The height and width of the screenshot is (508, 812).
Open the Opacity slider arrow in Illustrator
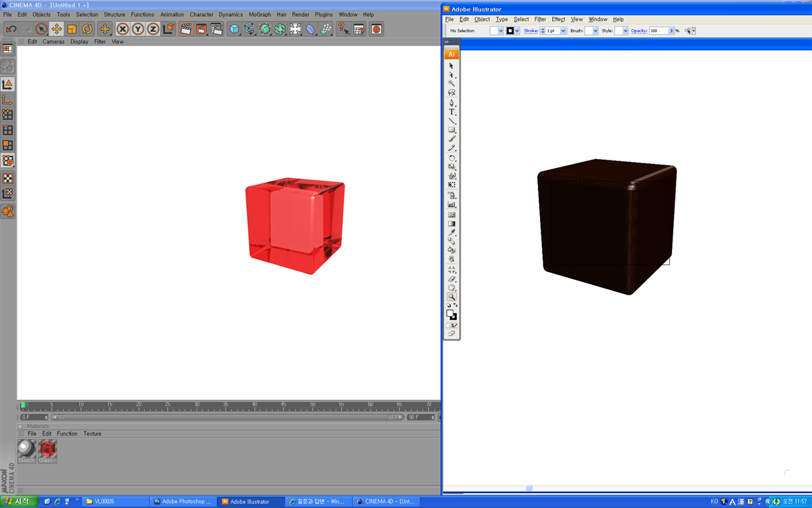click(x=671, y=31)
